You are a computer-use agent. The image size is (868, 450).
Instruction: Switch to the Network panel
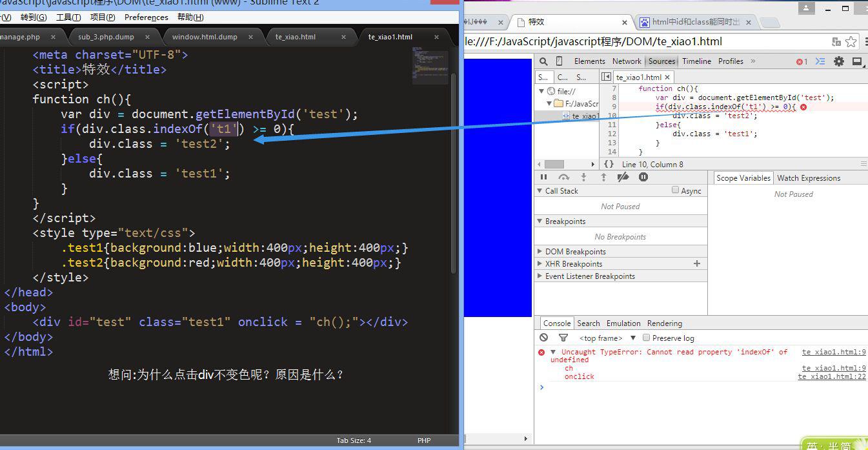pyautogui.click(x=627, y=61)
